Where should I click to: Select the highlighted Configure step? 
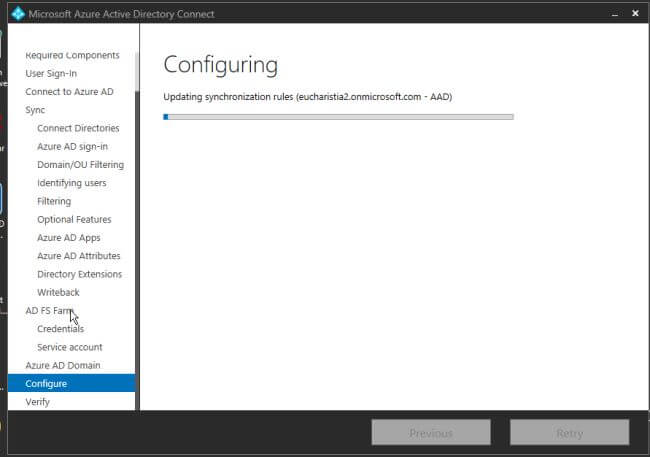[x=71, y=383]
